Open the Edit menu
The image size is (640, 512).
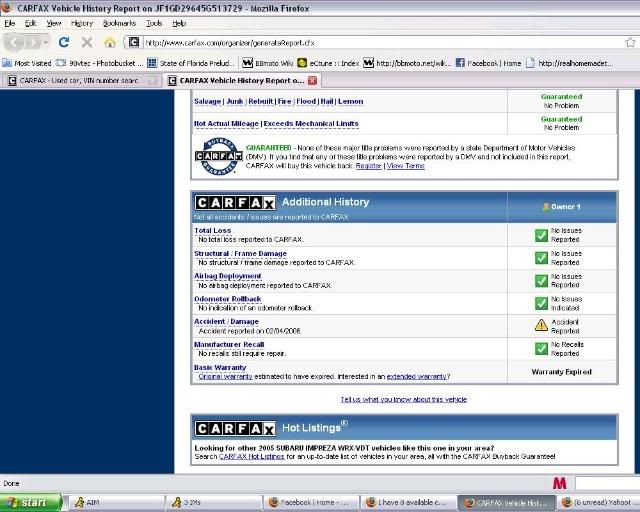click(x=31, y=23)
